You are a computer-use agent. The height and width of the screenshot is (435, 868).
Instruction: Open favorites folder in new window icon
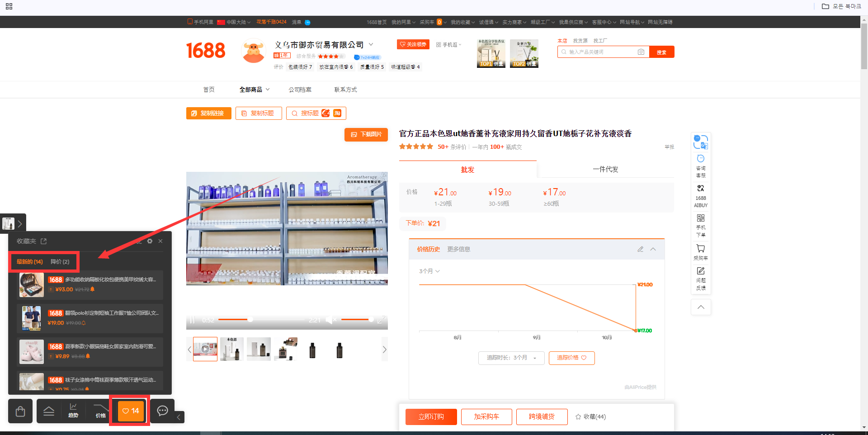point(43,241)
